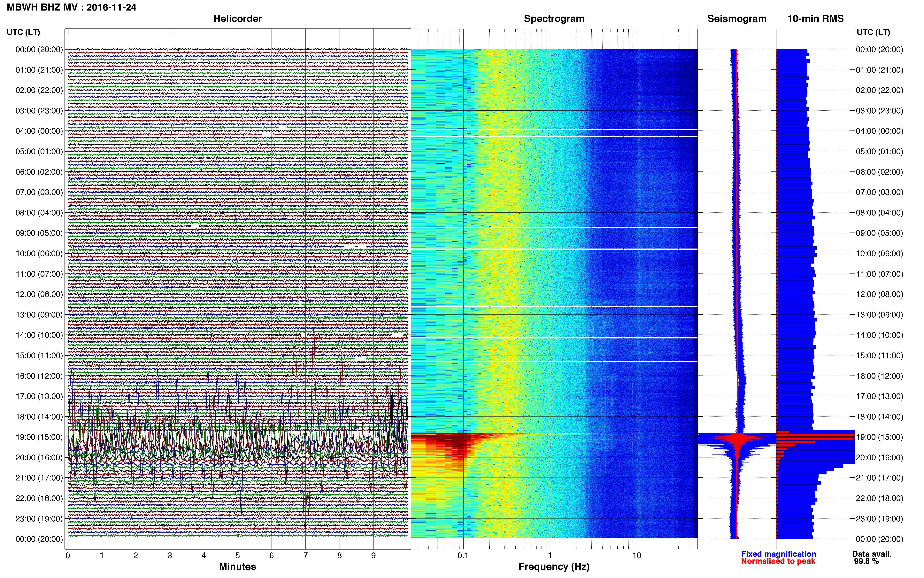Screen dimensions: 924x578
Task: Click tick "6" on the Minutes axis
Action: click(272, 556)
